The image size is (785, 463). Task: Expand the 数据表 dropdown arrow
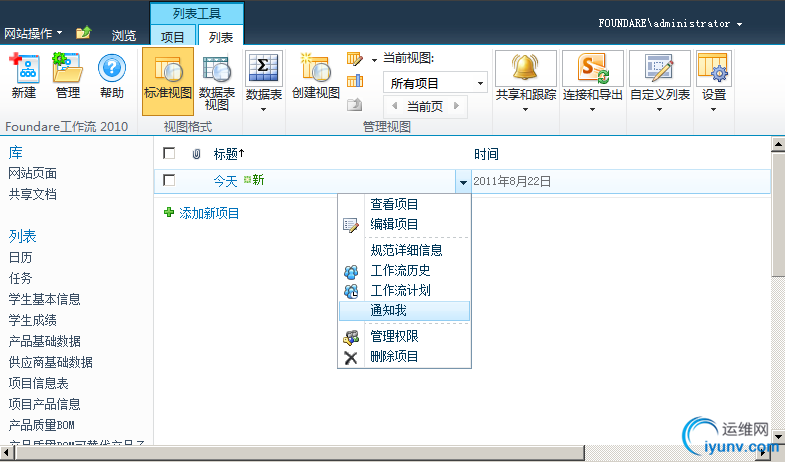263,109
